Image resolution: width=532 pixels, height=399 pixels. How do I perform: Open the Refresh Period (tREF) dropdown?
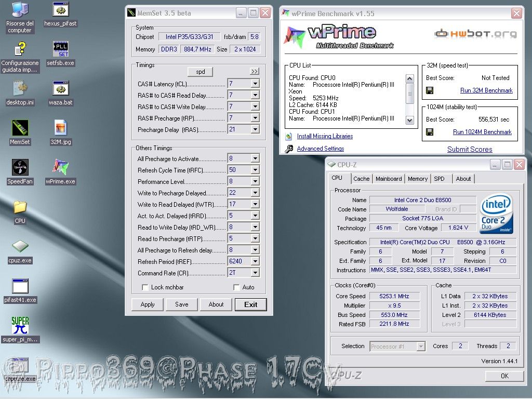[x=255, y=261]
